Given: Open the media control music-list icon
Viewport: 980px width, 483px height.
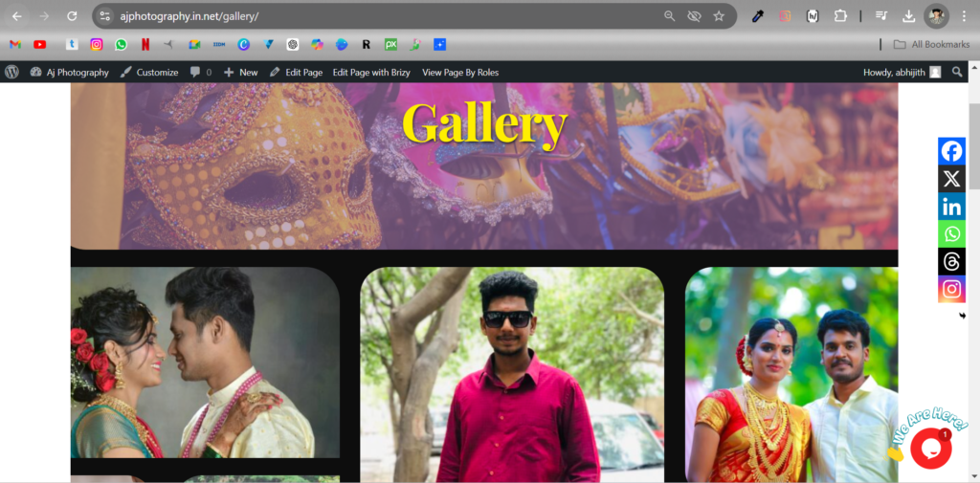Looking at the screenshot, I should pos(881,16).
